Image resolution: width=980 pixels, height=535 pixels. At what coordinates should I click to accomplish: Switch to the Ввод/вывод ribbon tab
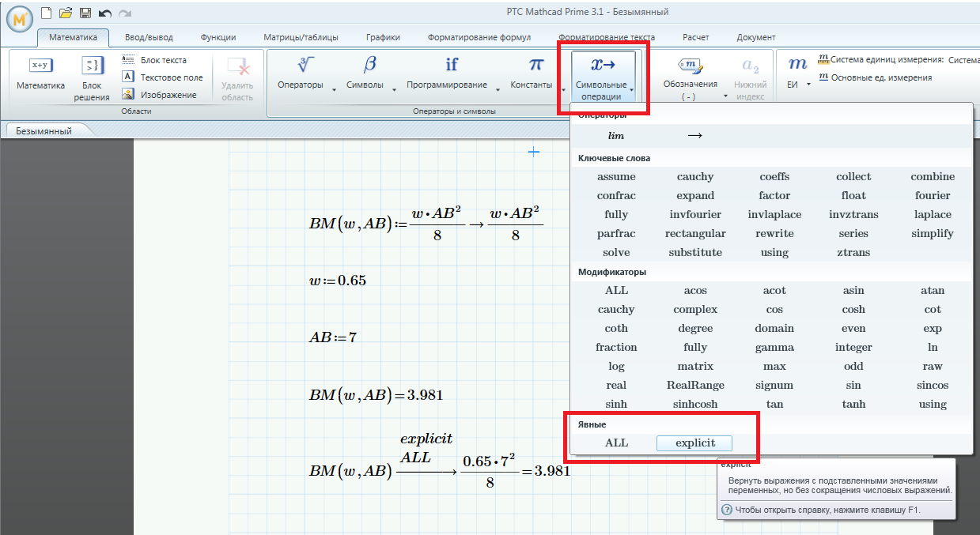[x=149, y=37]
